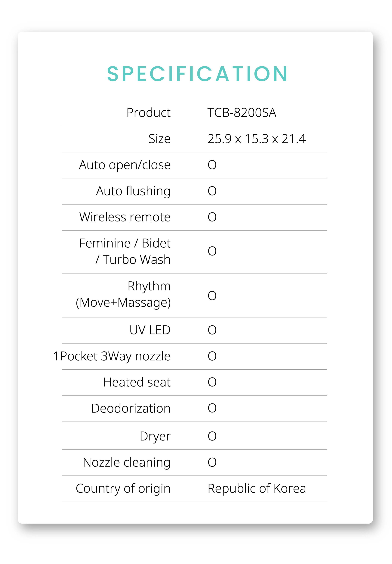This screenshot has height=564, width=392.
Task: Click the size value 25.9 x 15.3 x 21.4
Action: click(x=257, y=139)
